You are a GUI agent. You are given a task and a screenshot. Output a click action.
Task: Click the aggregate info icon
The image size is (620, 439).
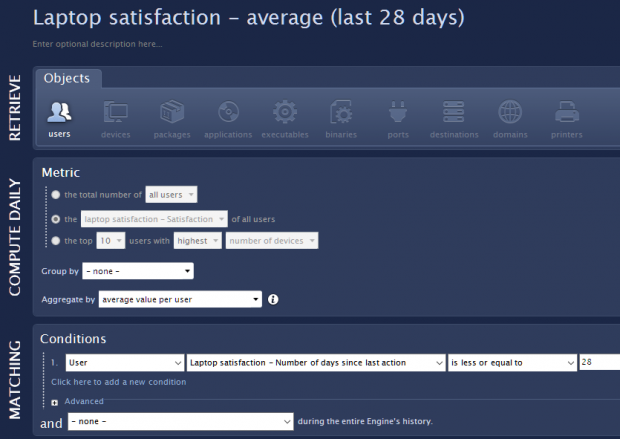pyautogui.click(x=273, y=299)
